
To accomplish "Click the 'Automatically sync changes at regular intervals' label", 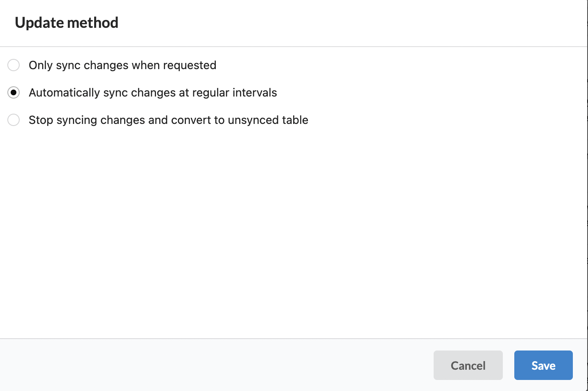I will pyautogui.click(x=153, y=92).
